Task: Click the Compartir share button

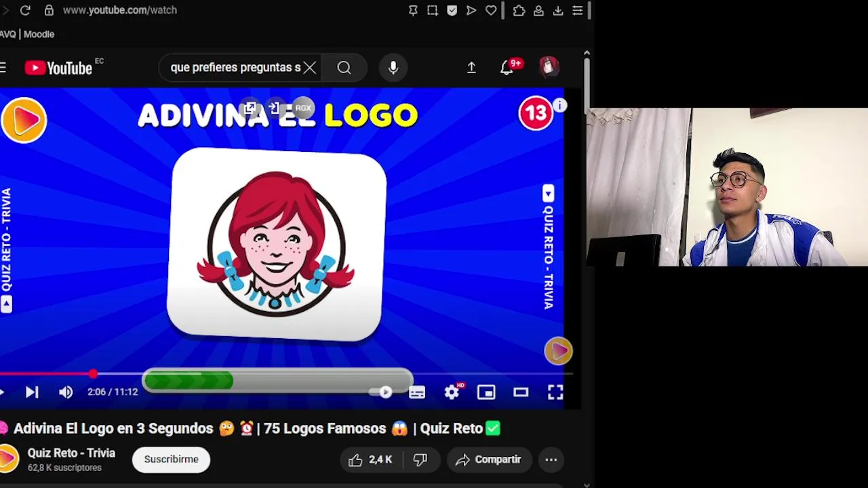Action: pos(489,460)
